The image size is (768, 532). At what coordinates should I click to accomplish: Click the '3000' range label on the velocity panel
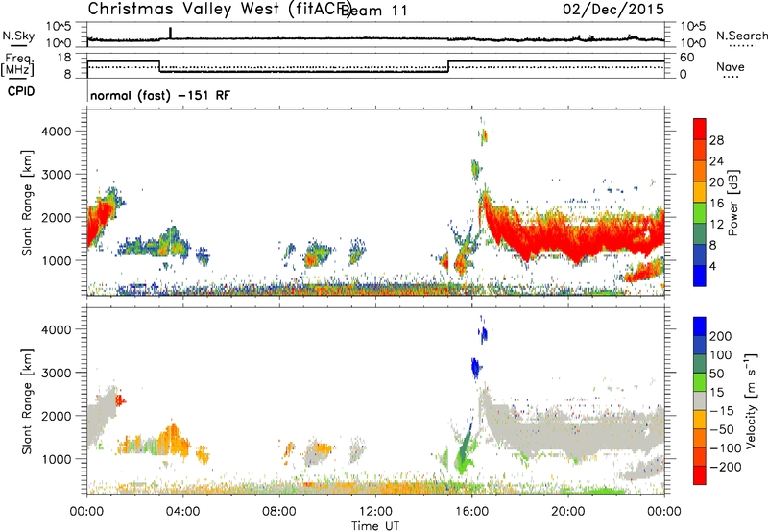click(57, 373)
